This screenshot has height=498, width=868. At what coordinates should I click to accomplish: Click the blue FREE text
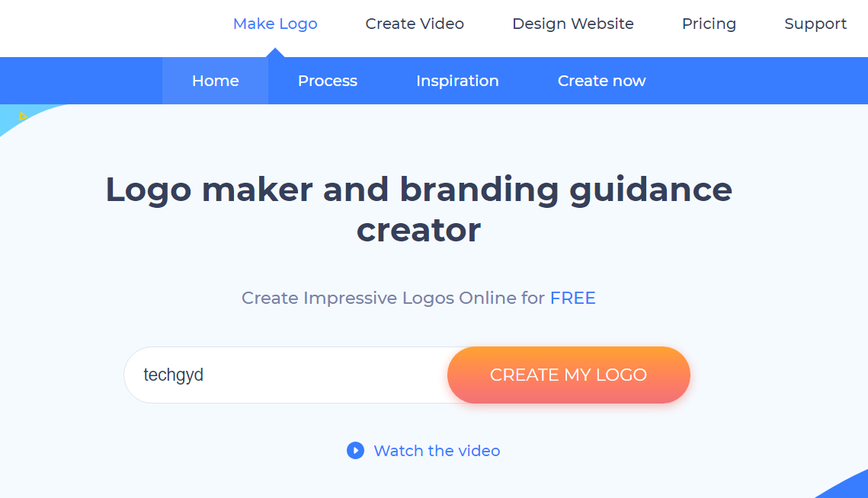(573, 298)
